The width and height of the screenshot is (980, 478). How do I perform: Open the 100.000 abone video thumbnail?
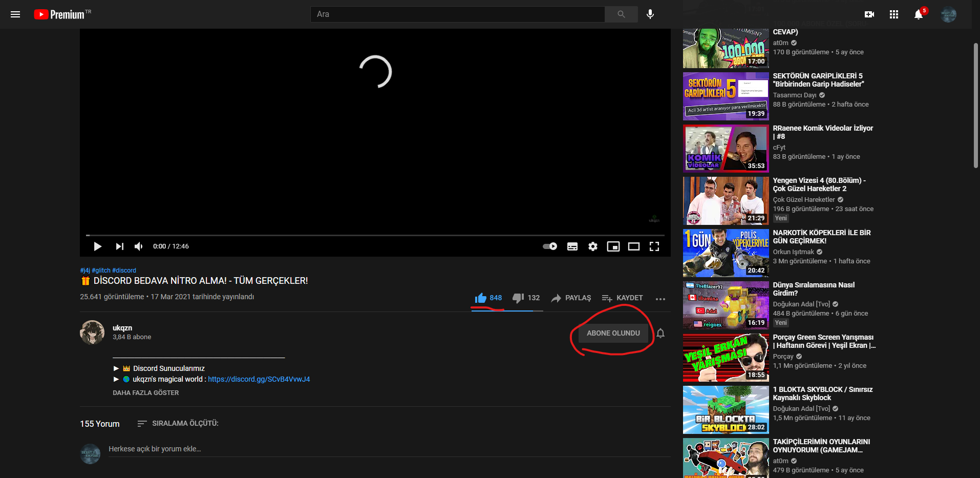726,48
